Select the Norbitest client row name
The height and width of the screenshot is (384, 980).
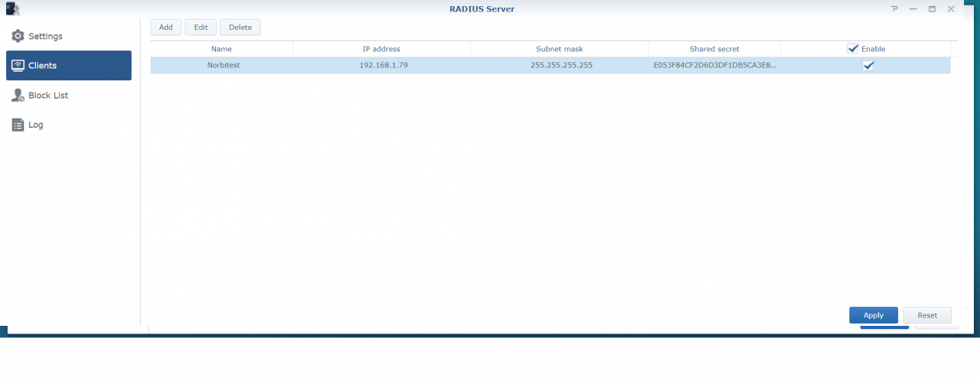(x=224, y=66)
